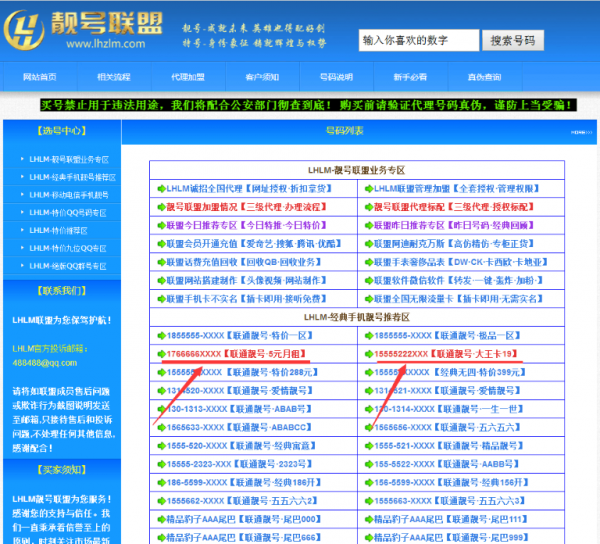600x544 pixels.
Task: Open LHLM联盟管理加盟 link
Action: point(457,189)
